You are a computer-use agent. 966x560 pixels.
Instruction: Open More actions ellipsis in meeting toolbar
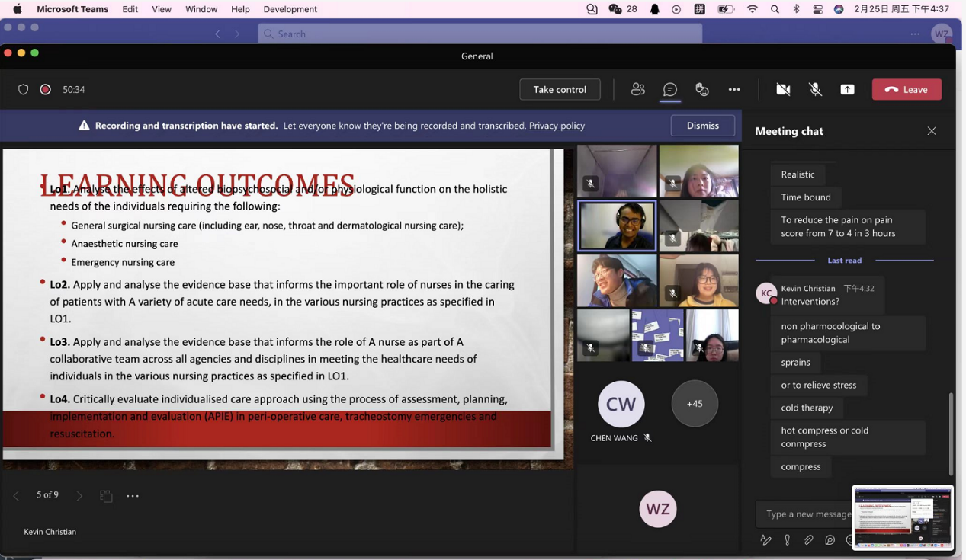(x=734, y=89)
